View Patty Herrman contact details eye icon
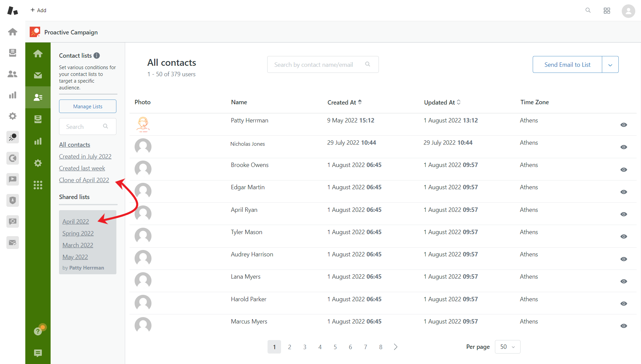Screen dimensions: 641x364 point(623,125)
